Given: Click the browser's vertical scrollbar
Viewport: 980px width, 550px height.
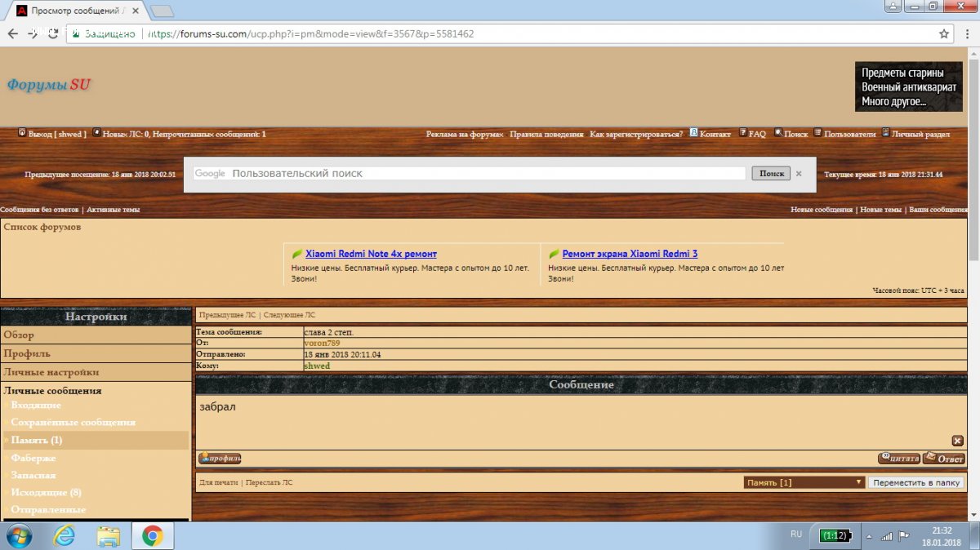Looking at the screenshot, I should [x=973, y=245].
